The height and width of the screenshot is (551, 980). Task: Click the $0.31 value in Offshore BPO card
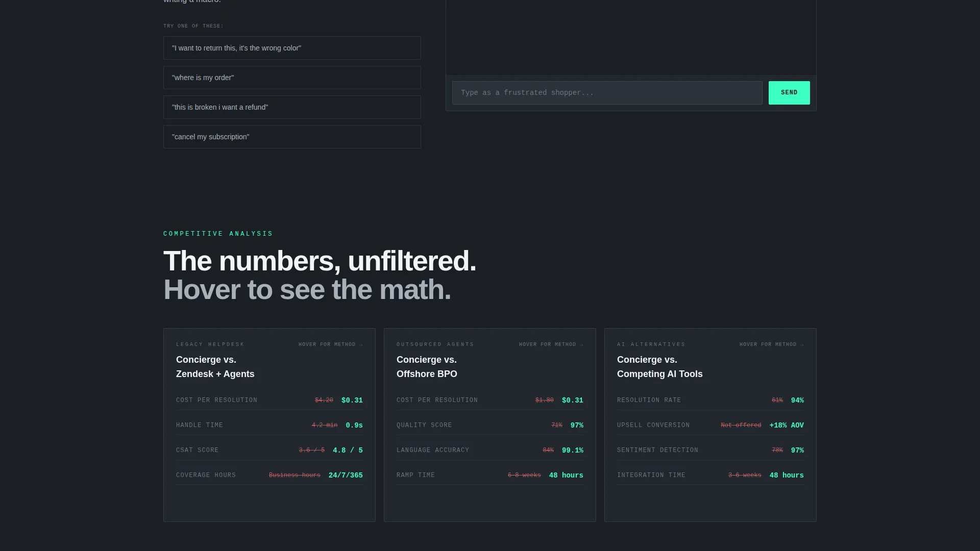tap(573, 400)
